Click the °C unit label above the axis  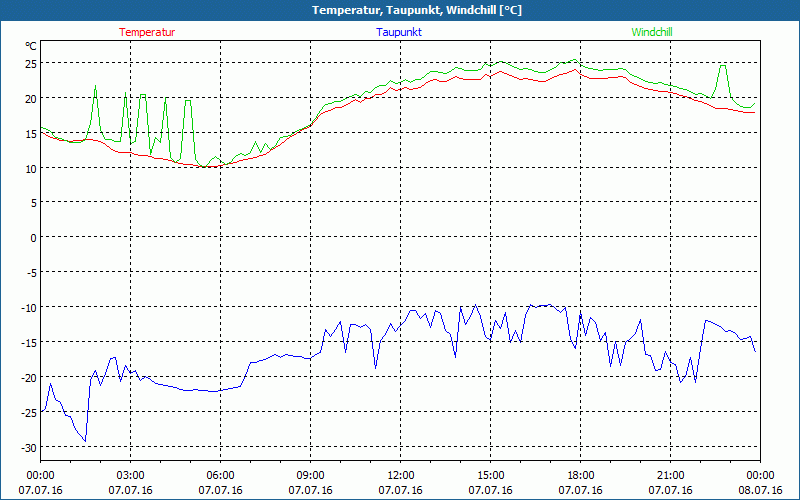click(x=31, y=46)
